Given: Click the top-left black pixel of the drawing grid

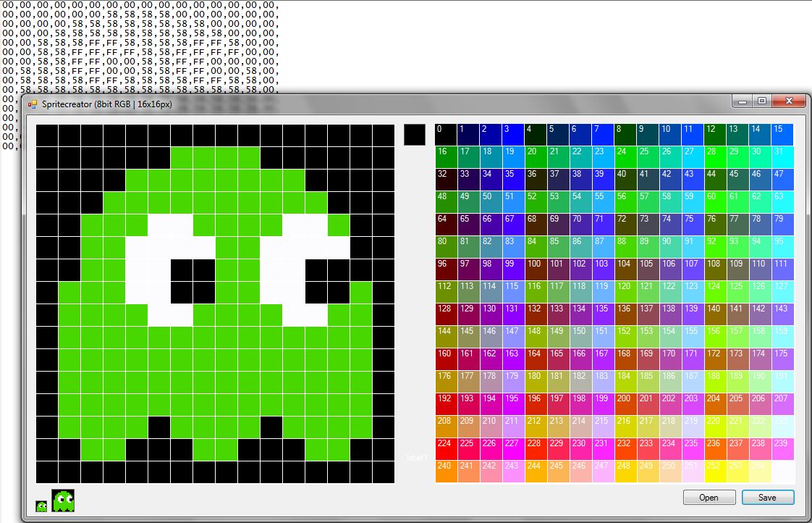Looking at the screenshot, I should click(47, 135).
